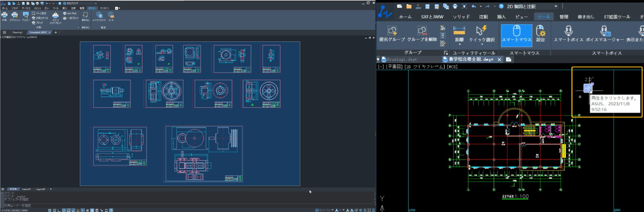Click the print icon in right window quick toolbar

tap(455, 6)
